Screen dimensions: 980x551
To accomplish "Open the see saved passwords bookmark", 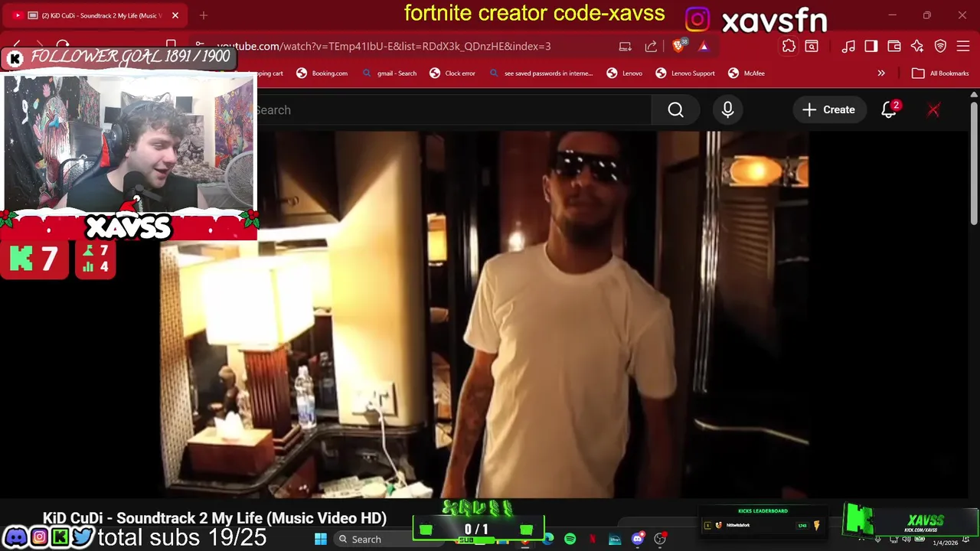I will click(541, 73).
